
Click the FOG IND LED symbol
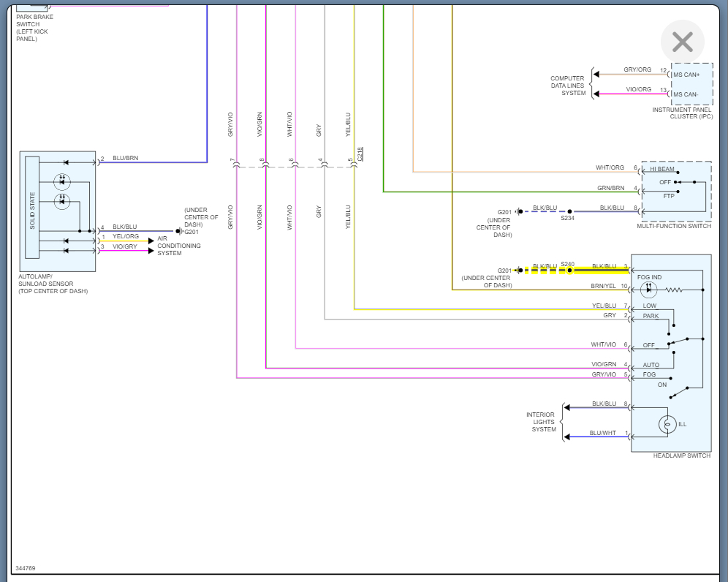[x=648, y=290]
